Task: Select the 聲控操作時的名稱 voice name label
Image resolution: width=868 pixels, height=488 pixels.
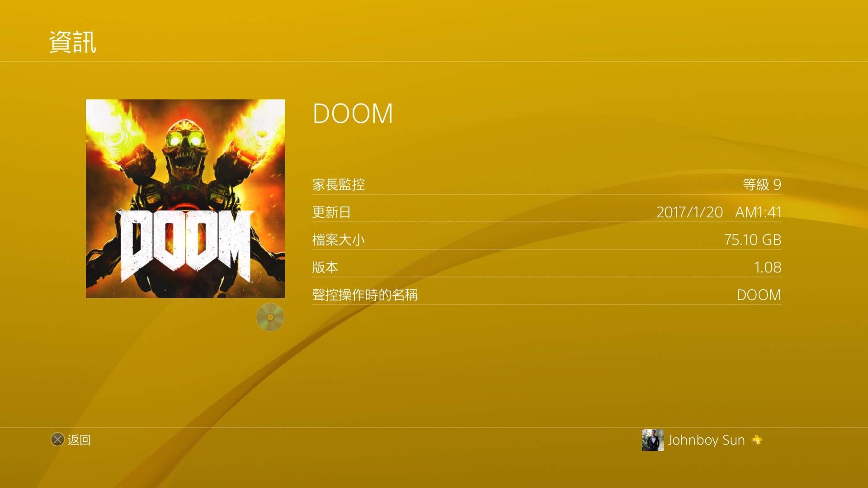Action: [365, 295]
